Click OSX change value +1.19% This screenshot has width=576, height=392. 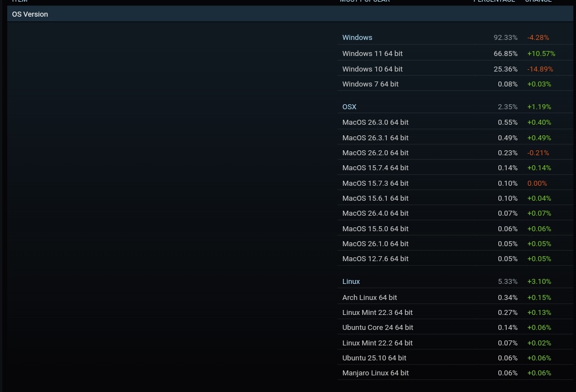pyautogui.click(x=539, y=107)
